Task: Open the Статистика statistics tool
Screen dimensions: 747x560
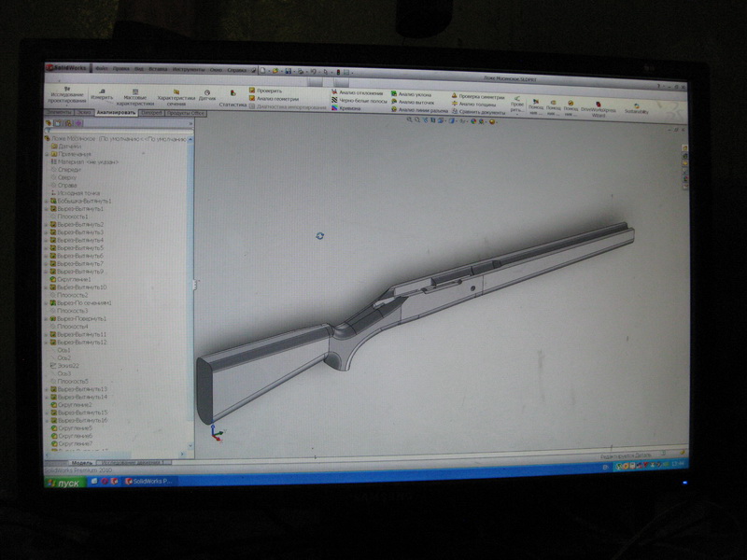Action: pos(233,104)
